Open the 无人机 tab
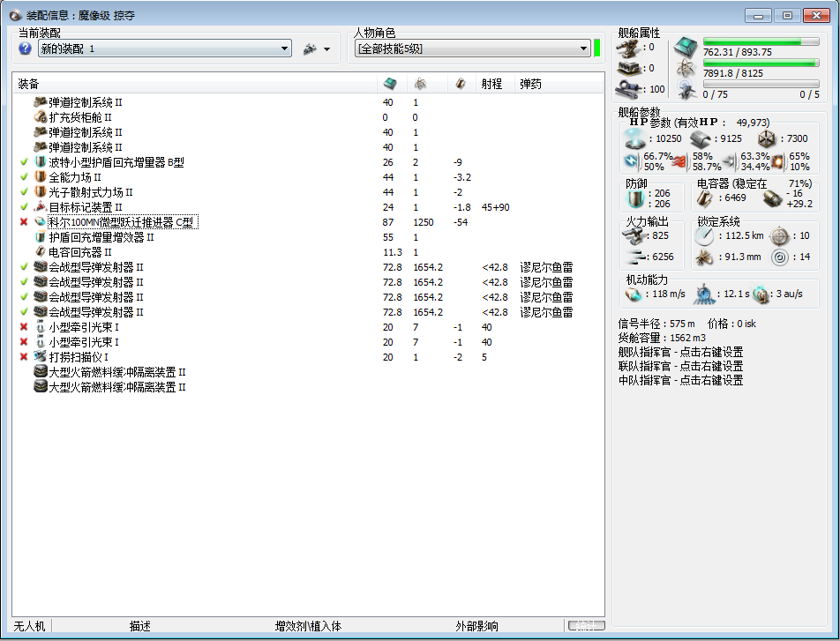Image resolution: width=840 pixels, height=641 pixels. [29, 625]
